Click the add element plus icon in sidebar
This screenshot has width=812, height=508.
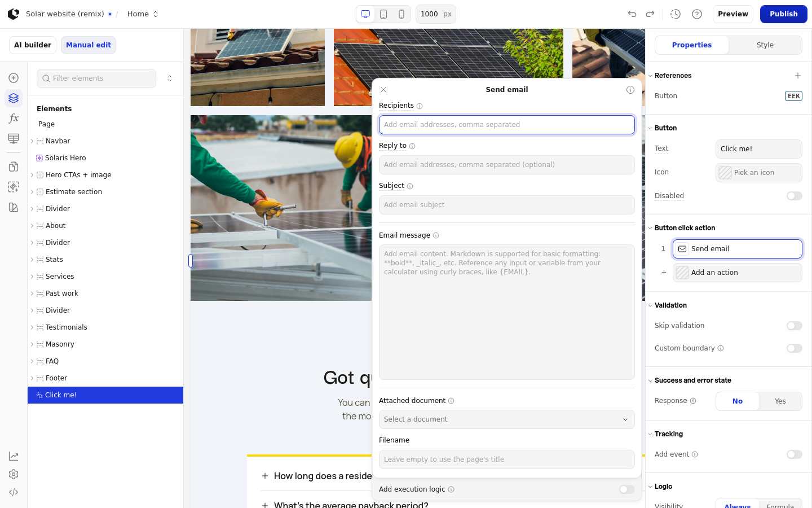pyautogui.click(x=14, y=78)
